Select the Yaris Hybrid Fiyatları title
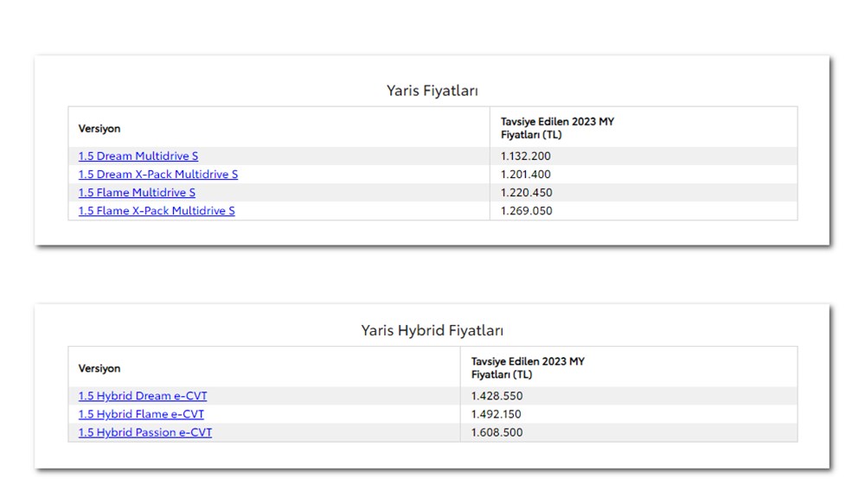 pos(432,329)
